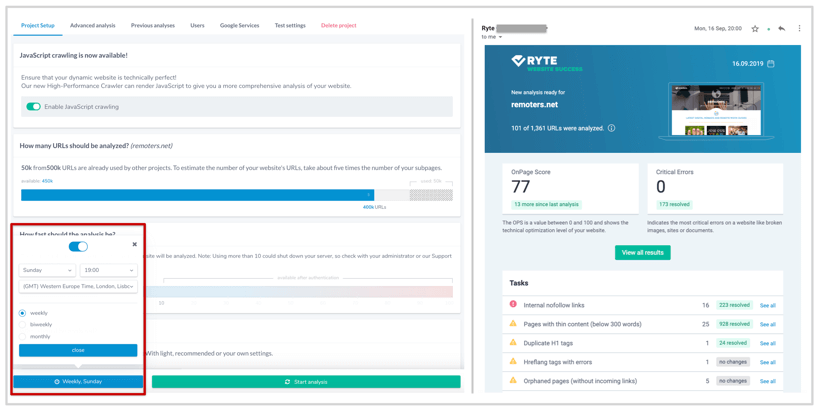This screenshot has width=820, height=413.
Task: Select the biweekly radio option
Action: (x=22, y=325)
